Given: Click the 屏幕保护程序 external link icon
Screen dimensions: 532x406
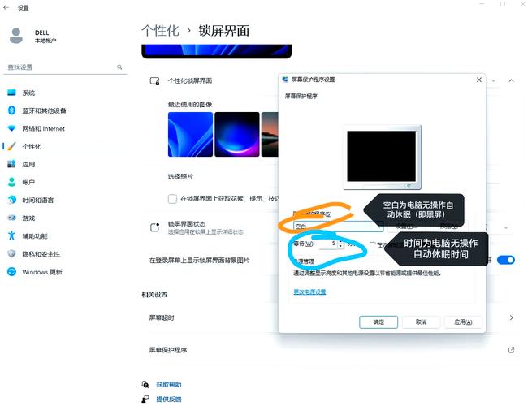Looking at the screenshot, I should click(512, 350).
